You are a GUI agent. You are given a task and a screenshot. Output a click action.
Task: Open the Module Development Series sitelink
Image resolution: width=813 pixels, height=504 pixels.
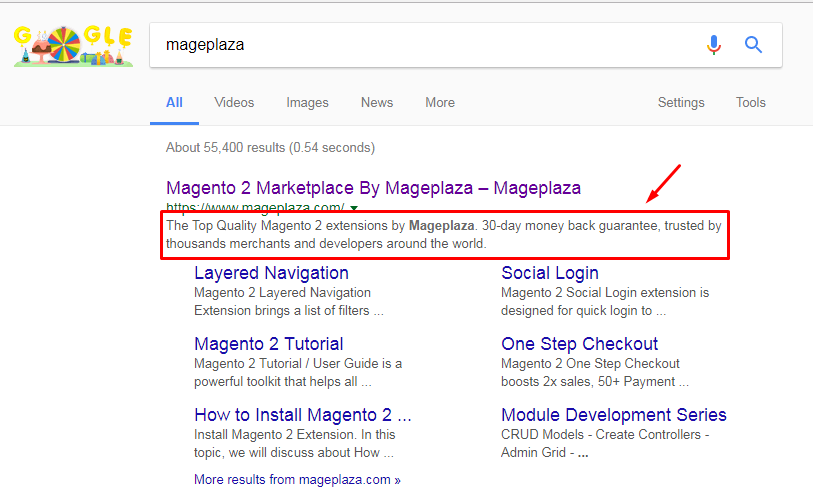pyautogui.click(x=614, y=415)
